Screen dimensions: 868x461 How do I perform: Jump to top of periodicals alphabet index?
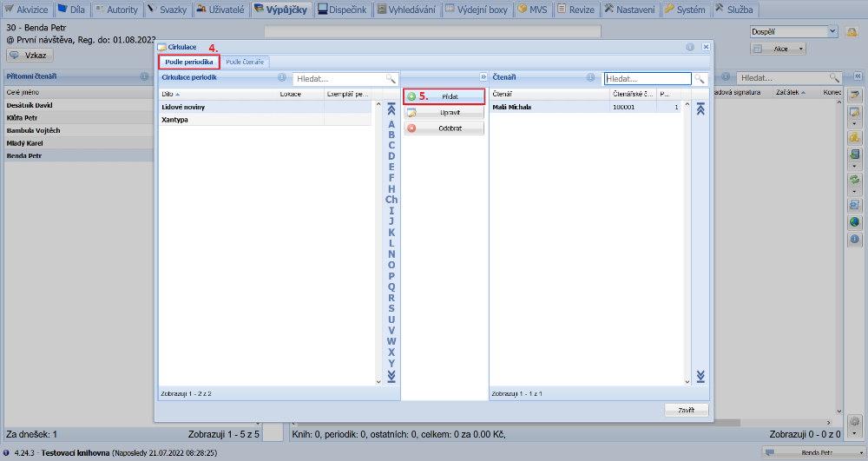point(391,110)
